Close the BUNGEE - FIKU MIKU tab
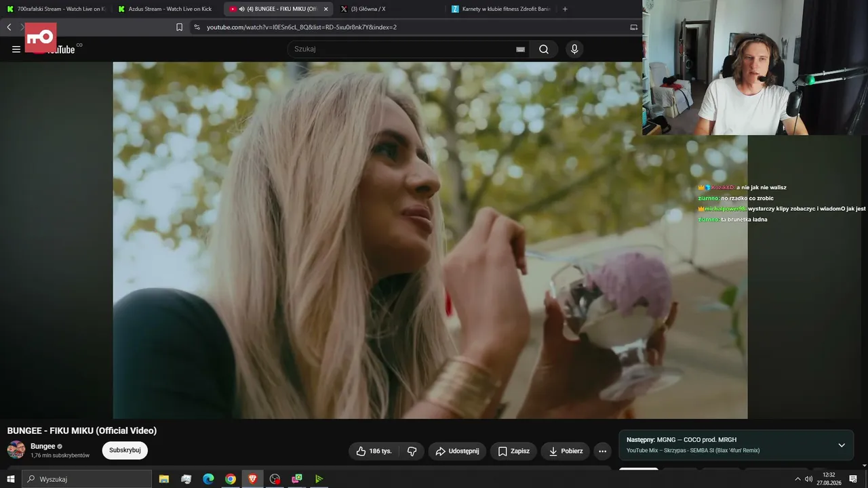Image resolution: width=868 pixels, height=488 pixels. click(x=325, y=9)
